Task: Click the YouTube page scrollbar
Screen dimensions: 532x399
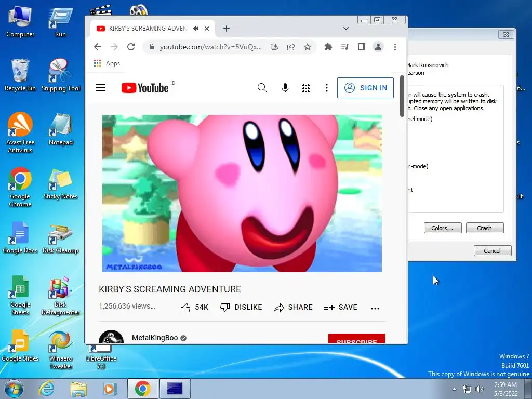Action: pos(402,96)
